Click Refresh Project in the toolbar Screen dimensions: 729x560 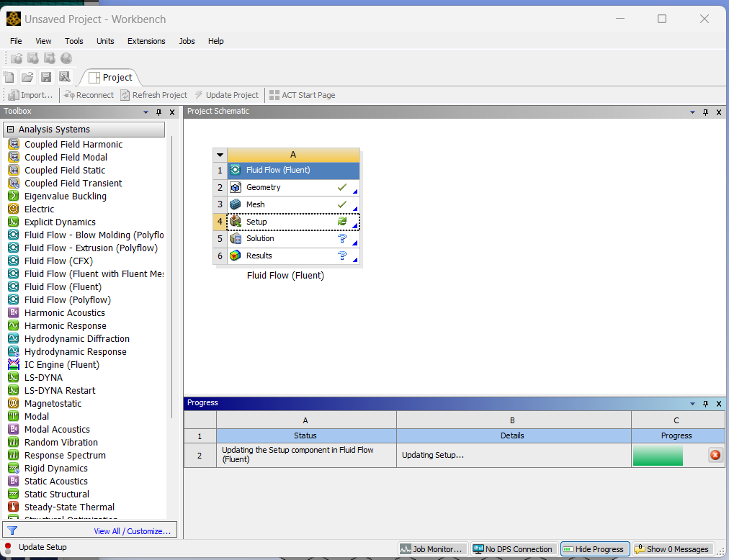click(x=154, y=95)
